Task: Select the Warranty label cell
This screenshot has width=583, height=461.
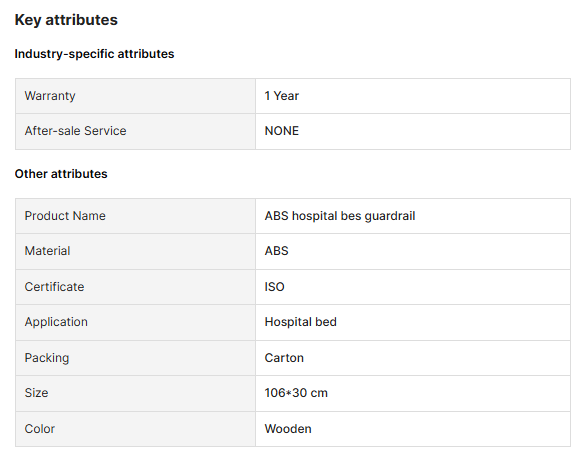Action: pyautogui.click(x=135, y=96)
